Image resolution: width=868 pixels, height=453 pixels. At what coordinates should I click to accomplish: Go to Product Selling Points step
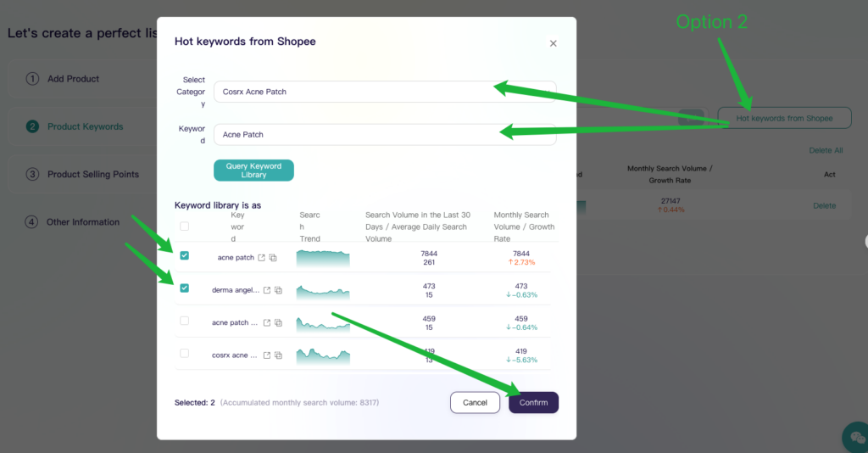92,174
